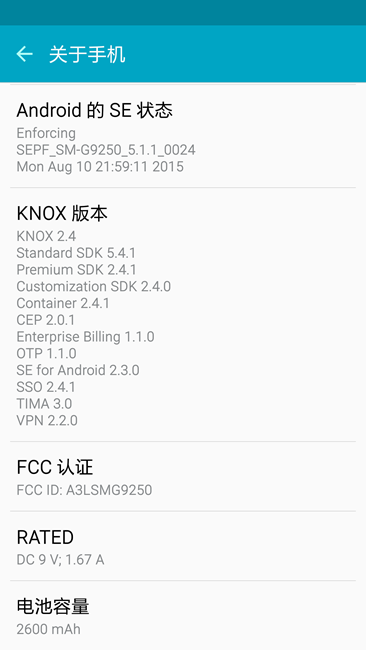
Task: Open the KNOX 版本 section heading
Action: (62, 213)
